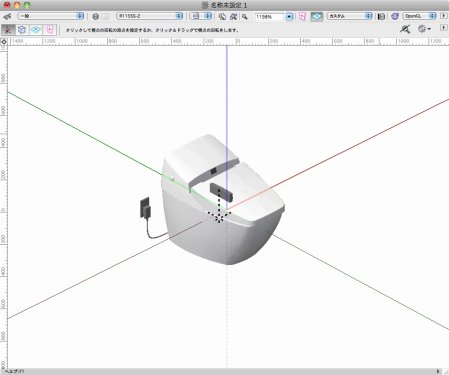Toggle the first flyover rotation mode button
The width and height of the screenshot is (449, 375).
click(x=8, y=30)
